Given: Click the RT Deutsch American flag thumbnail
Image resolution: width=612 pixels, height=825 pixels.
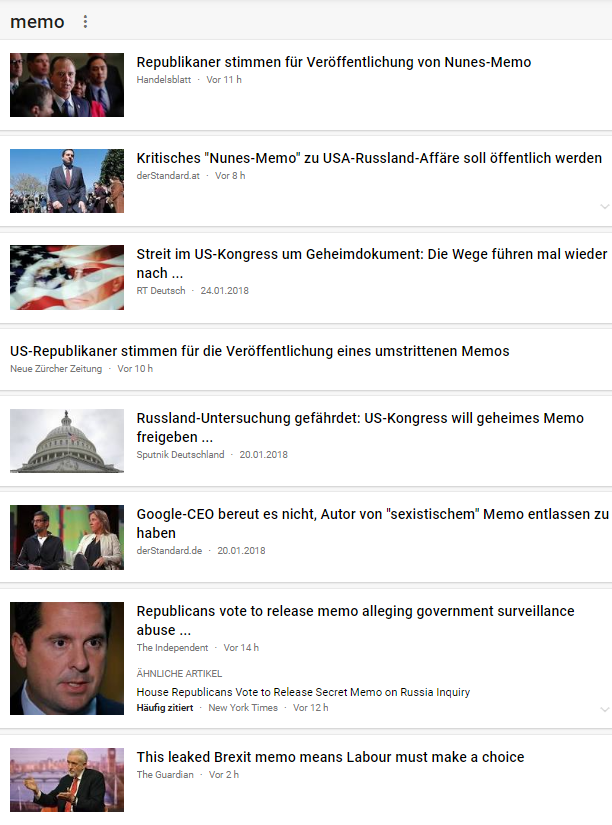Looking at the screenshot, I should 67,277.
